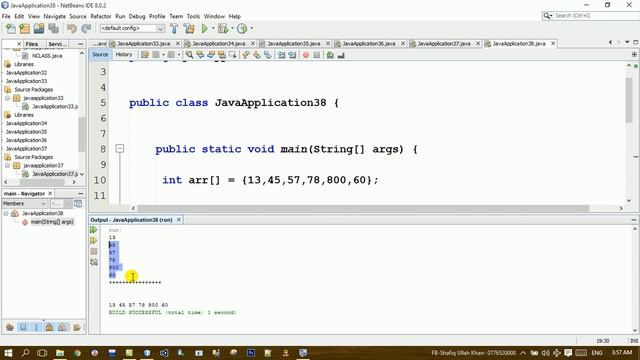Open the Debug Project dropdown arrow
640x360 pixels.
coord(232,29)
